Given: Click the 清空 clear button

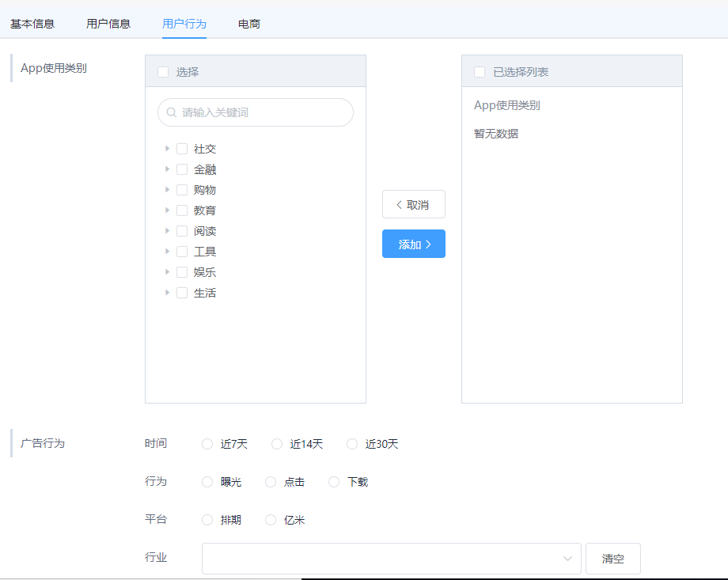Looking at the screenshot, I should pyautogui.click(x=612, y=558).
